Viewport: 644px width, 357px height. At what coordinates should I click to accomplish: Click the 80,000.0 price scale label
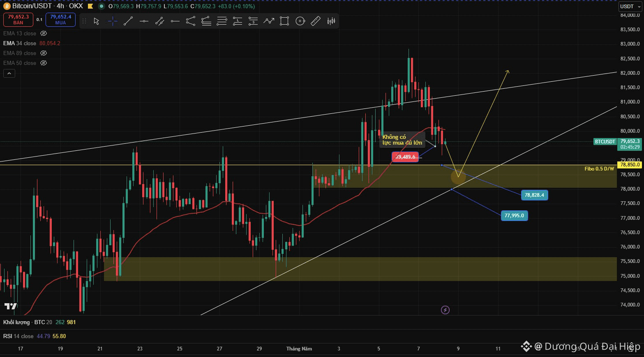pyautogui.click(x=630, y=131)
